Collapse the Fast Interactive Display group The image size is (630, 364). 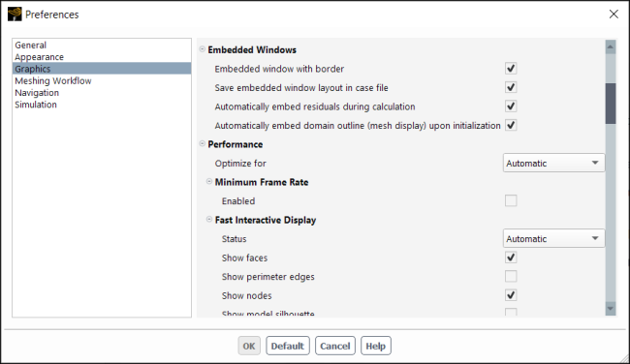(x=209, y=219)
